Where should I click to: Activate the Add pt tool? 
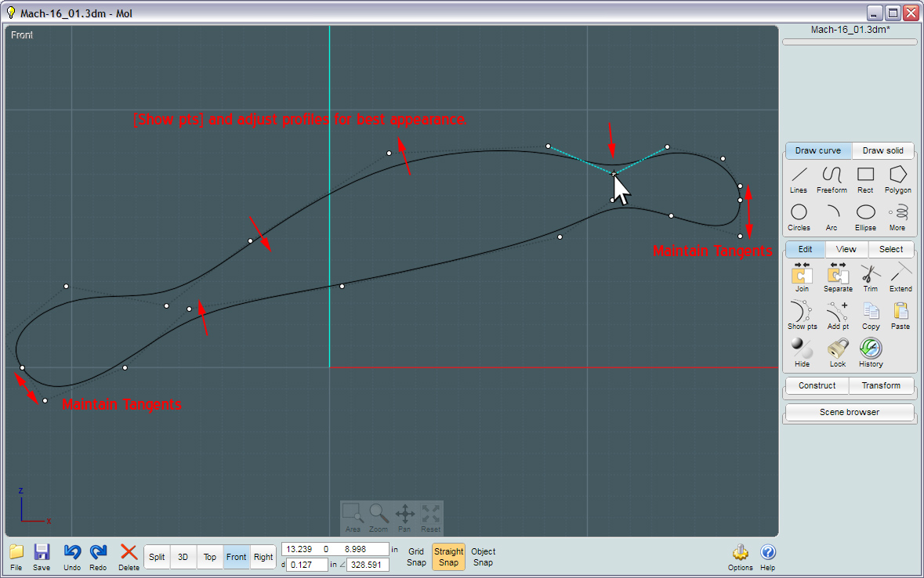tap(838, 315)
